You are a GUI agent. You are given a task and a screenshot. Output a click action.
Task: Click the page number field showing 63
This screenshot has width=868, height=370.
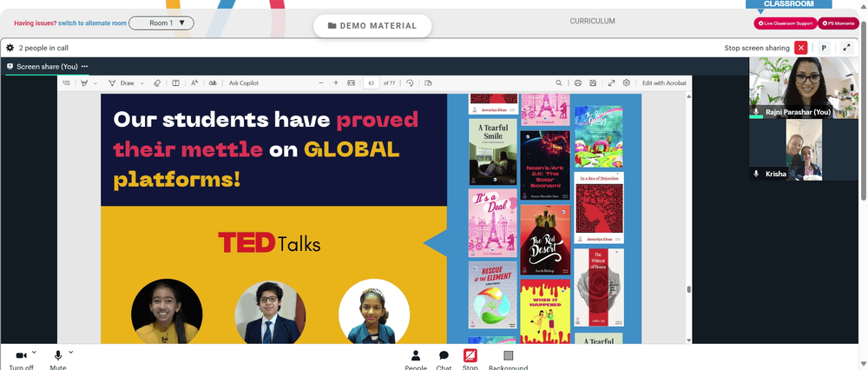pos(371,83)
